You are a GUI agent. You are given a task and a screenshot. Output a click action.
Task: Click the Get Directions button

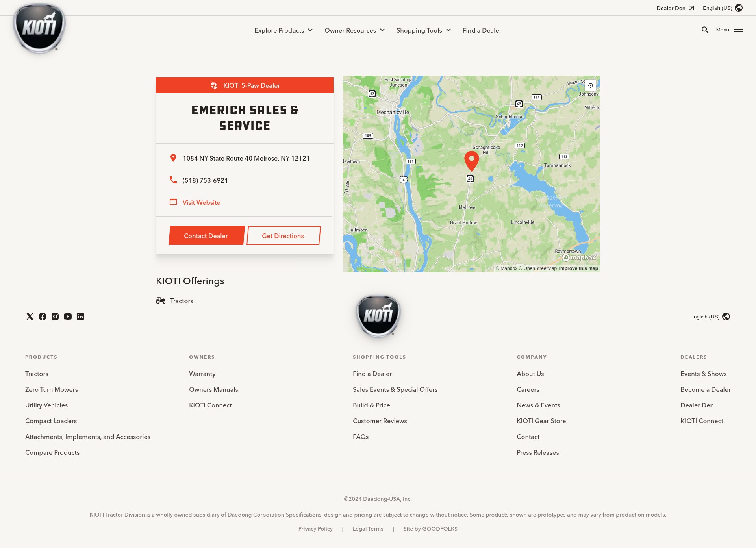point(283,235)
